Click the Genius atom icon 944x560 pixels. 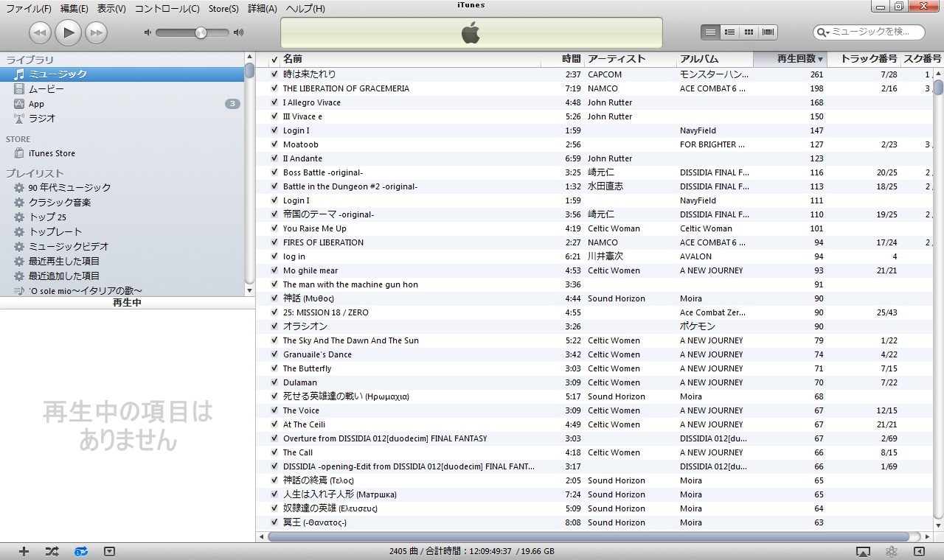coord(891,551)
